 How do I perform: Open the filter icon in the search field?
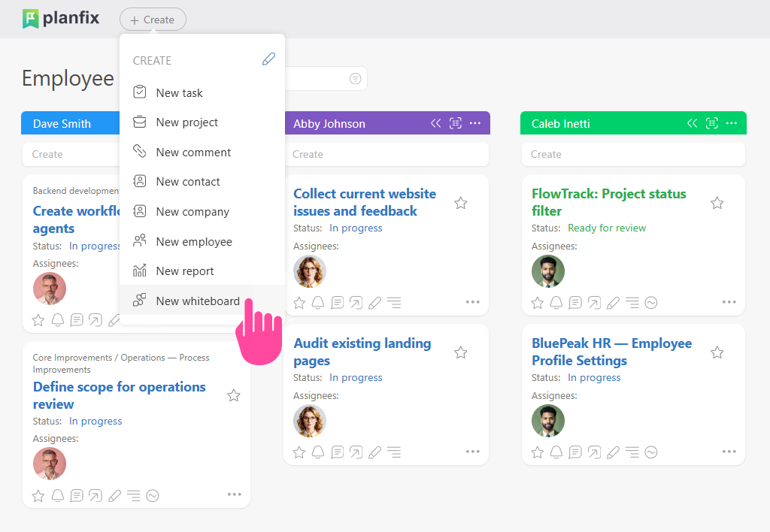click(x=355, y=79)
